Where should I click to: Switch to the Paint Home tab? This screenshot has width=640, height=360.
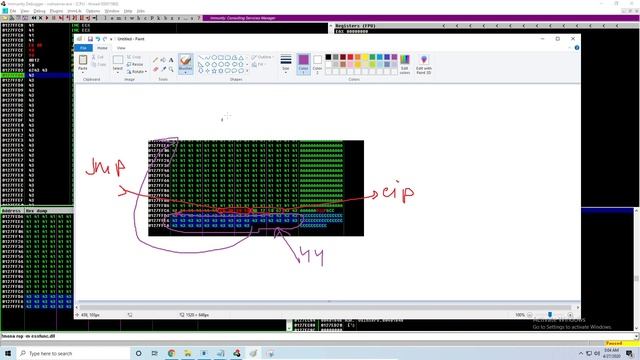(102, 48)
